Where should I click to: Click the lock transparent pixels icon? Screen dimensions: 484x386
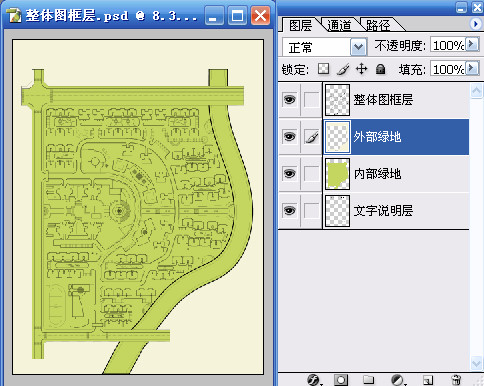[323, 69]
